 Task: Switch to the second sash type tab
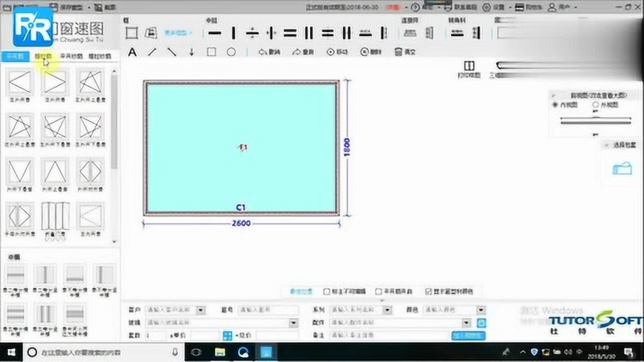pyautogui.click(x=43, y=56)
